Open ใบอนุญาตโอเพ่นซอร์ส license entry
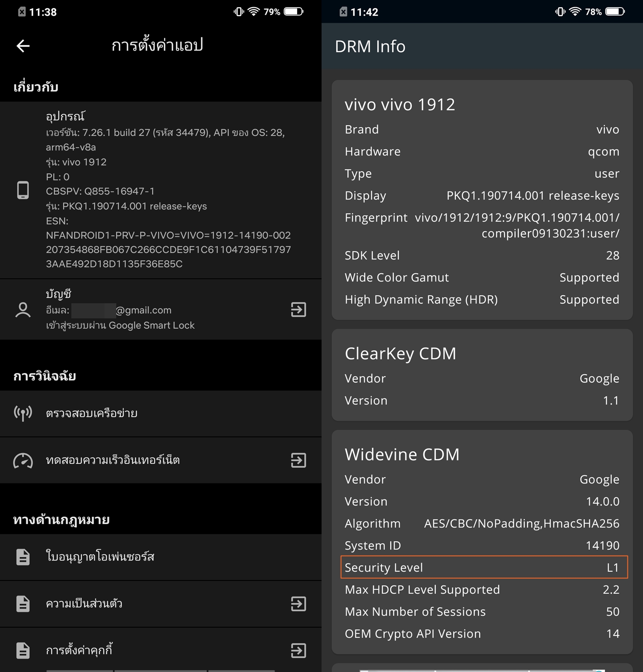 click(x=161, y=557)
